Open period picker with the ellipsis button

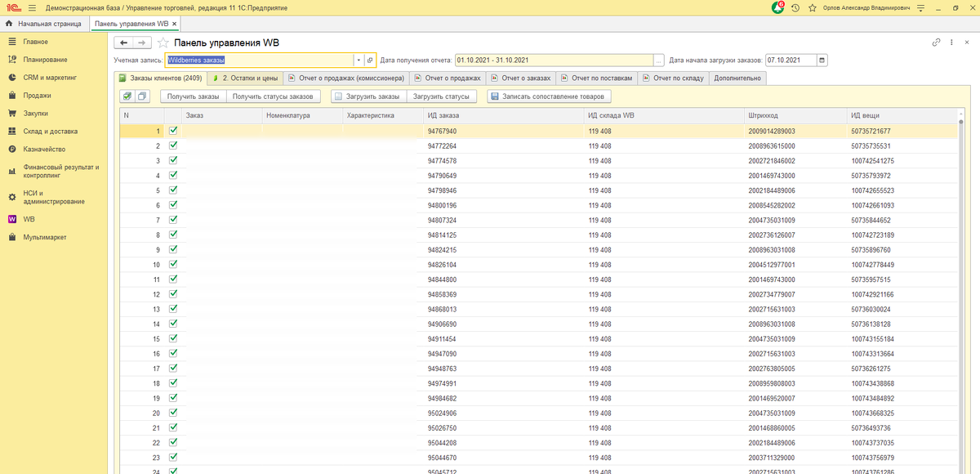pos(659,60)
